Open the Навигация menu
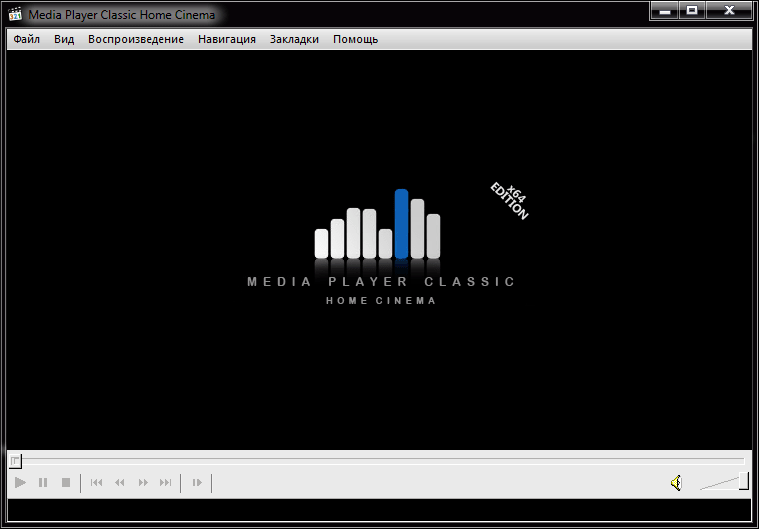 tap(227, 39)
